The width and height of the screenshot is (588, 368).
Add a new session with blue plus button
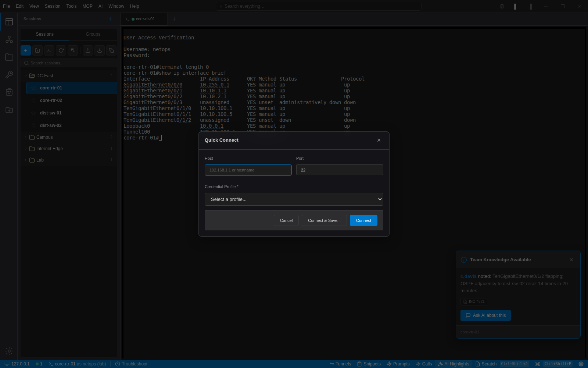pos(26,50)
